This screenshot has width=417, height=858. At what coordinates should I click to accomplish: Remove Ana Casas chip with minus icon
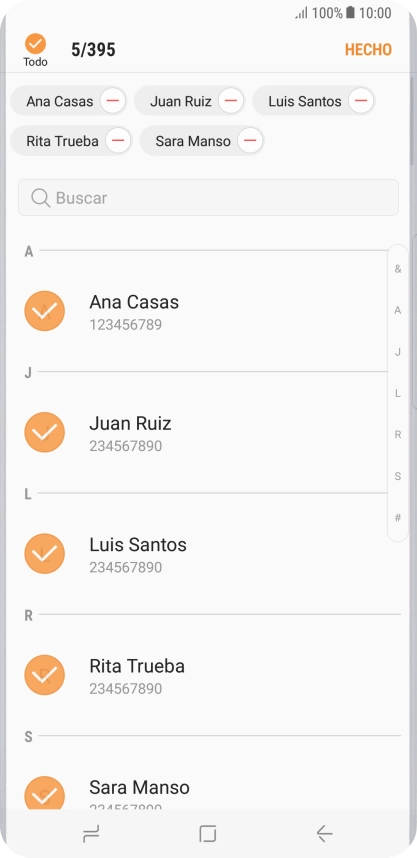click(x=113, y=101)
